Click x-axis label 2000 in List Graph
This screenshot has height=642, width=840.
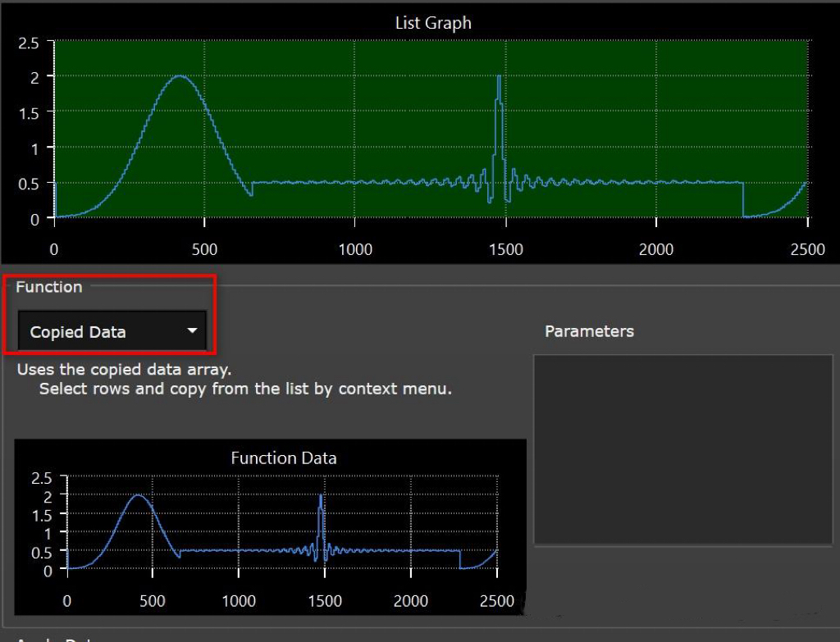pos(656,249)
